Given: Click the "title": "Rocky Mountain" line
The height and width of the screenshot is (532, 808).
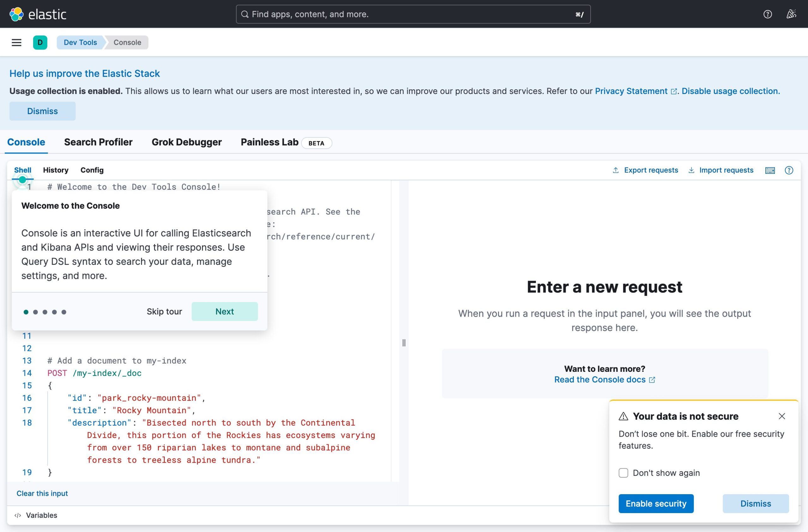Looking at the screenshot, I should pos(131,411).
